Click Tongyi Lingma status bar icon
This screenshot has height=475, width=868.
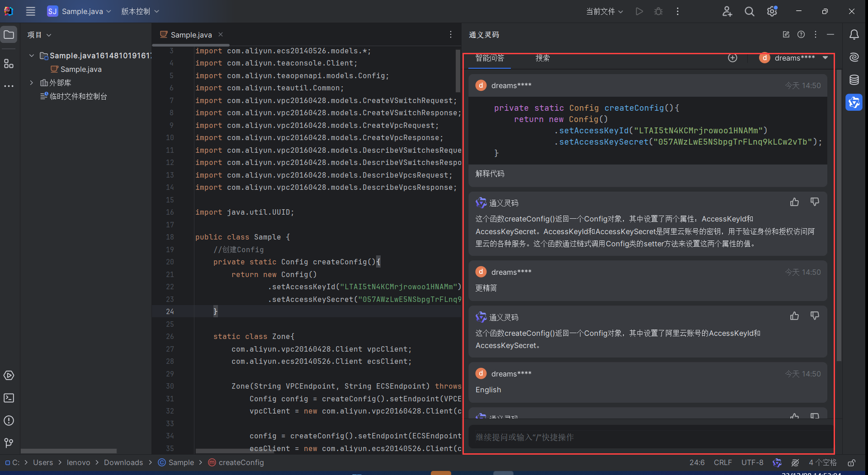[x=777, y=463]
